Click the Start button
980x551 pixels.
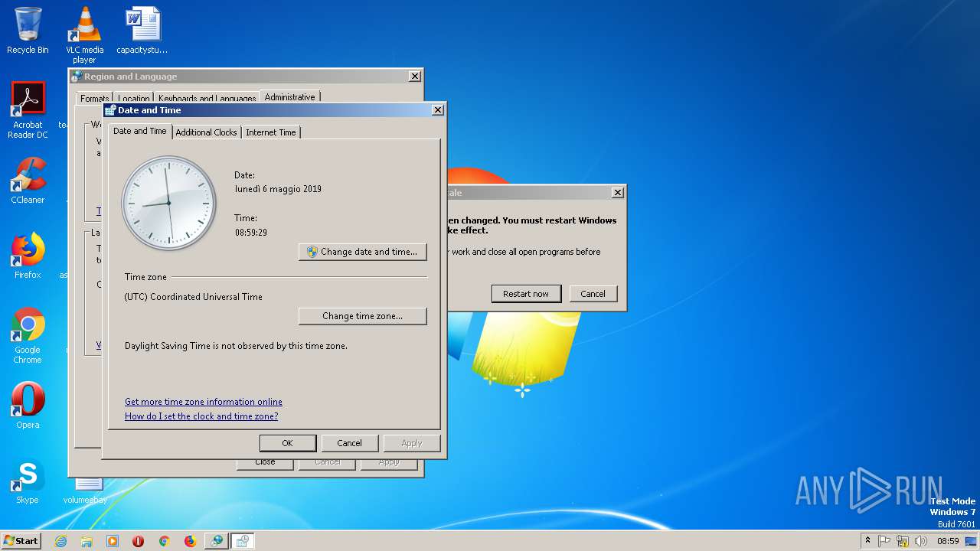coord(21,541)
